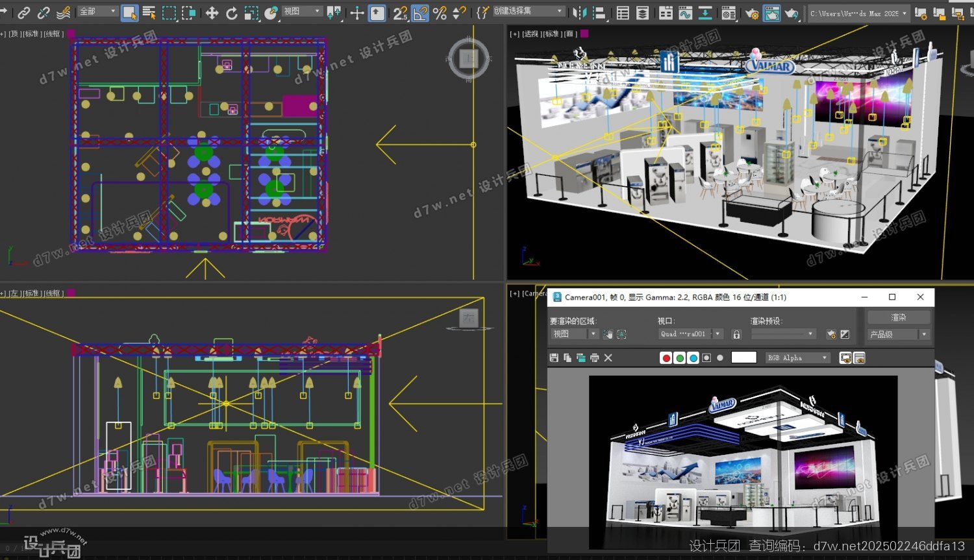Toggle the blue channel button
The image size is (974, 560).
tap(693, 358)
